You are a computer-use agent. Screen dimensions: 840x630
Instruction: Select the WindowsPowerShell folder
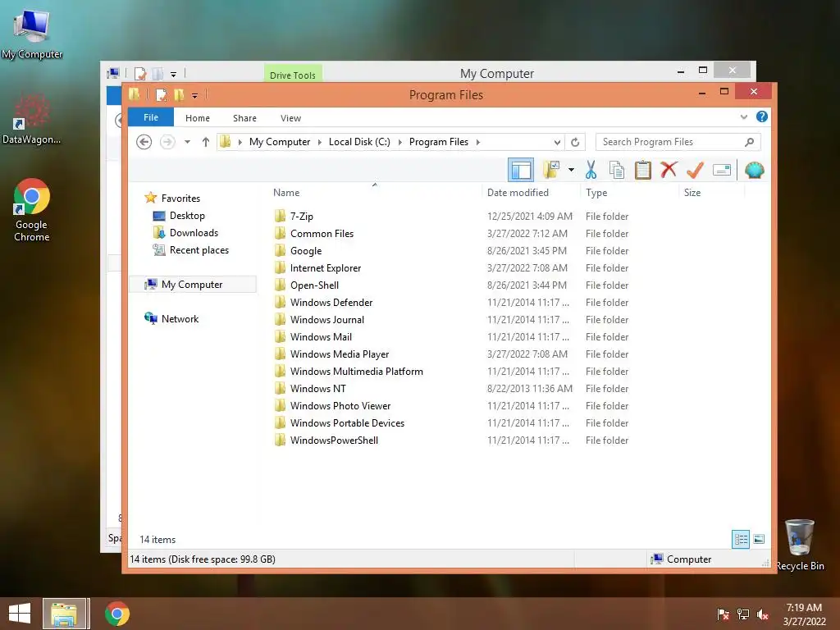[334, 440]
